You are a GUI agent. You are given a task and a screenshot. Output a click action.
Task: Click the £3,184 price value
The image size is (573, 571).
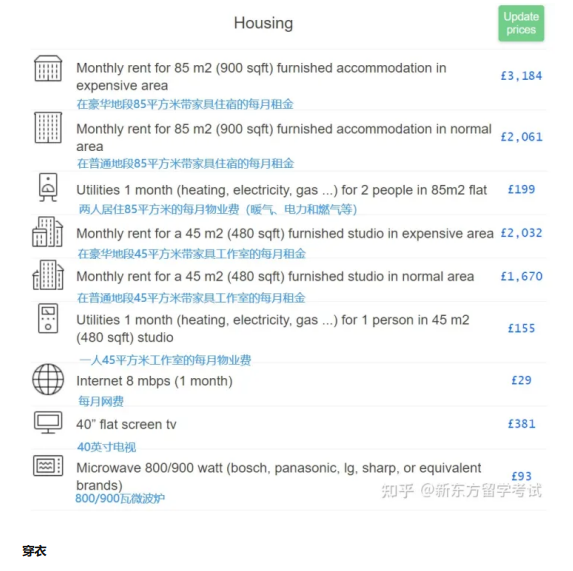[x=521, y=76]
